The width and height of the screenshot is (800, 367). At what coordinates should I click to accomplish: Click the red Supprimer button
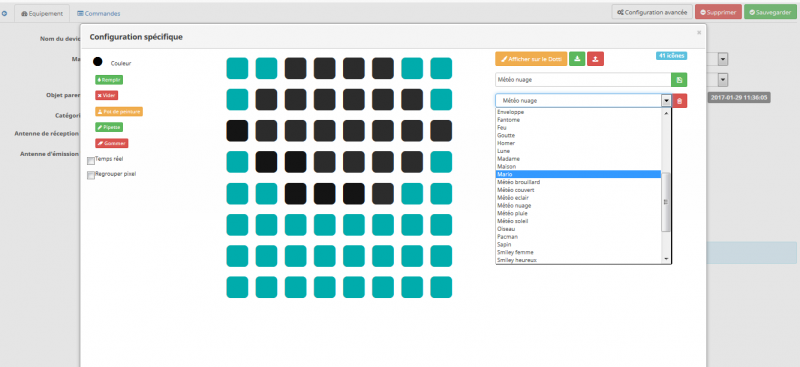point(718,12)
